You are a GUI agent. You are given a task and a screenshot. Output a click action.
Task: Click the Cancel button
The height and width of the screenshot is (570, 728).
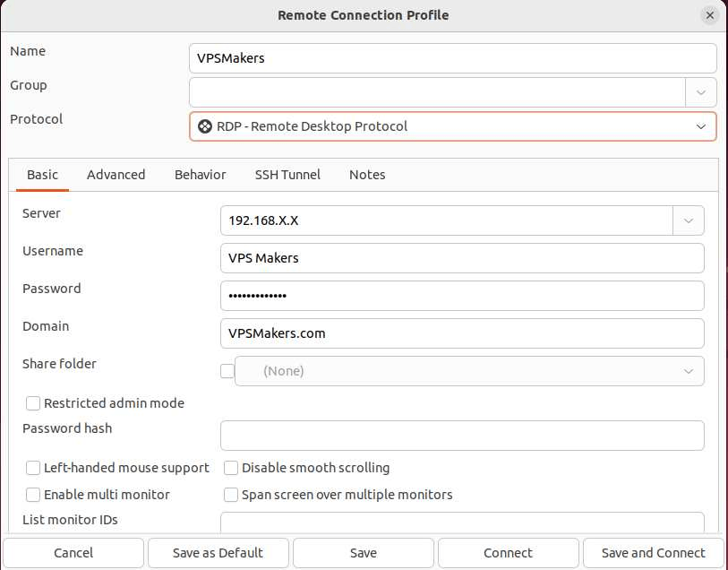click(73, 553)
